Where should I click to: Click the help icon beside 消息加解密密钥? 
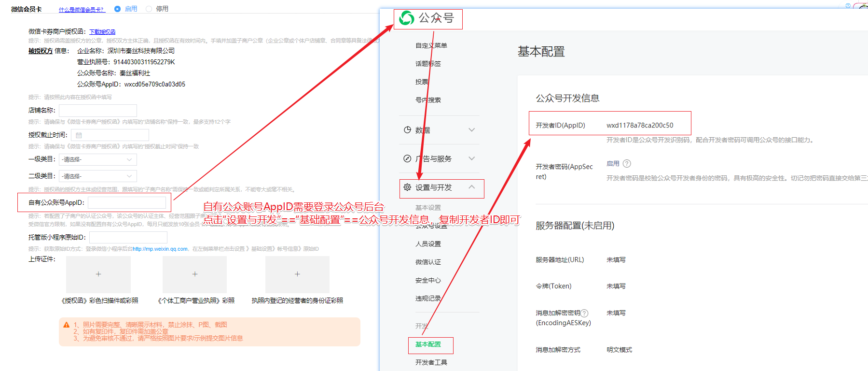click(584, 313)
